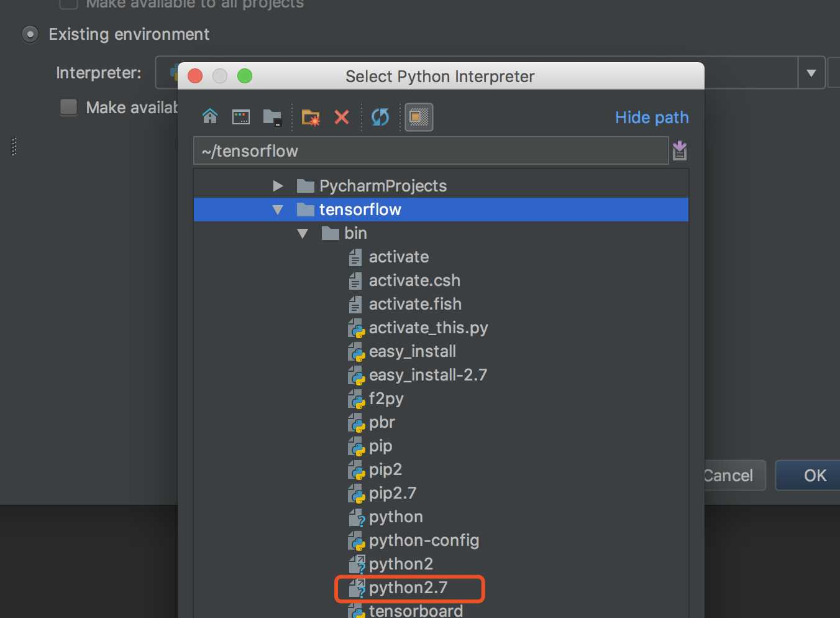840x618 pixels.
Task: Toggle Show Hidden Files and Directories
Action: pos(419,117)
